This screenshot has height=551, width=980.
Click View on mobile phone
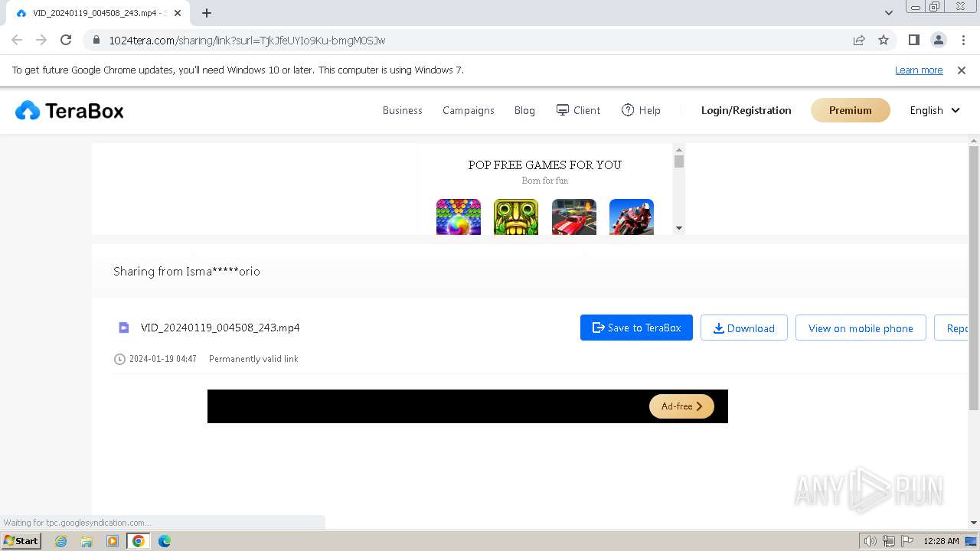[x=861, y=328]
